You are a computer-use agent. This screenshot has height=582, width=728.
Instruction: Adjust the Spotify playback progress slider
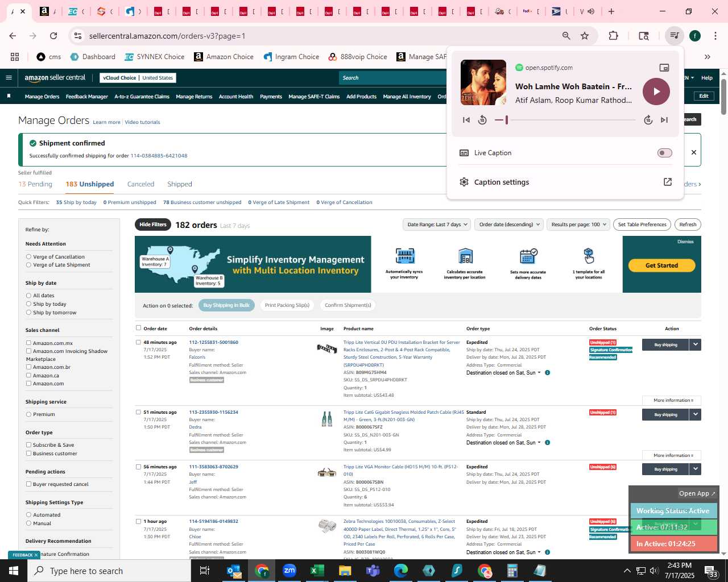click(x=565, y=120)
